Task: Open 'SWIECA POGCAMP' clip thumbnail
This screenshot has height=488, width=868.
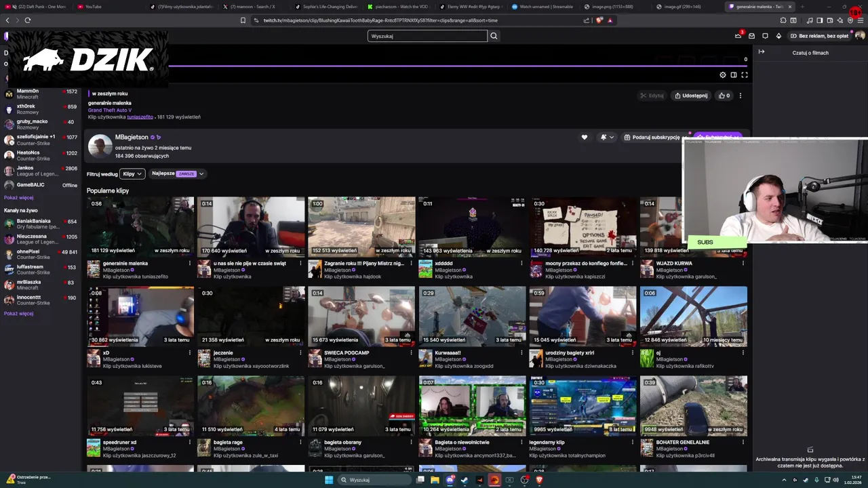Action: [361, 316]
